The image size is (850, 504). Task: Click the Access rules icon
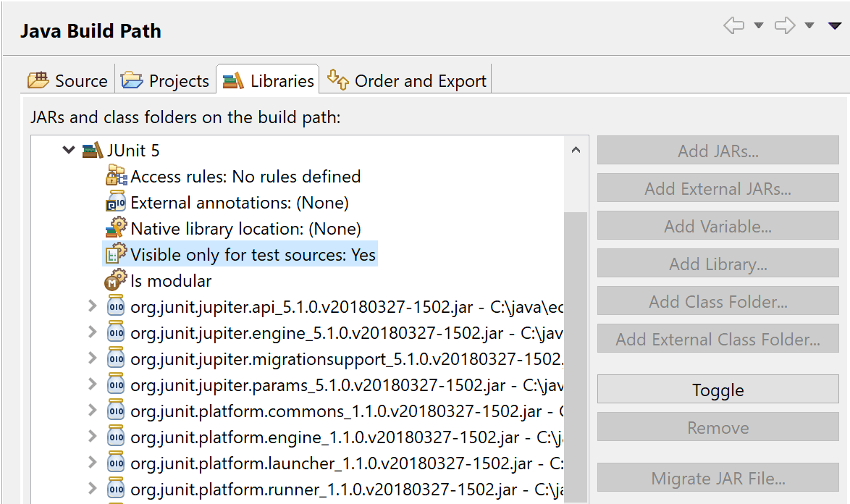click(x=116, y=176)
